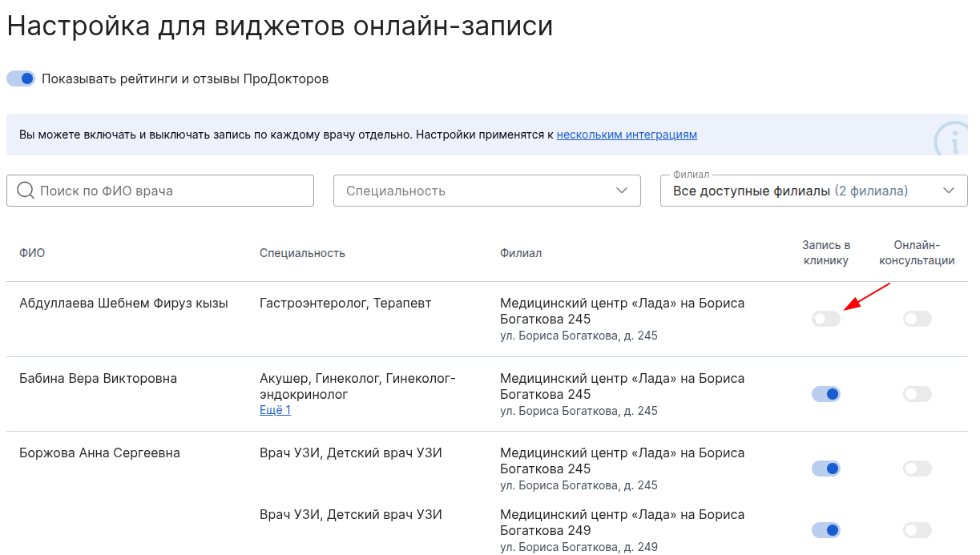Select doctor name Боржова Анна Сергеевна
Image resolution: width=980 pixels, height=555 pixels.
click(x=99, y=453)
